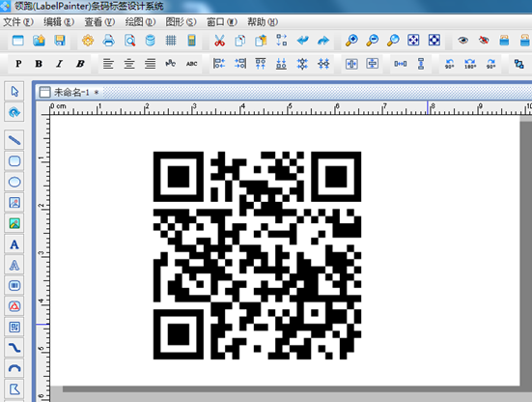Select the outlined text A tool
Image resolution: width=532 pixels, height=402 pixels.
click(x=14, y=265)
